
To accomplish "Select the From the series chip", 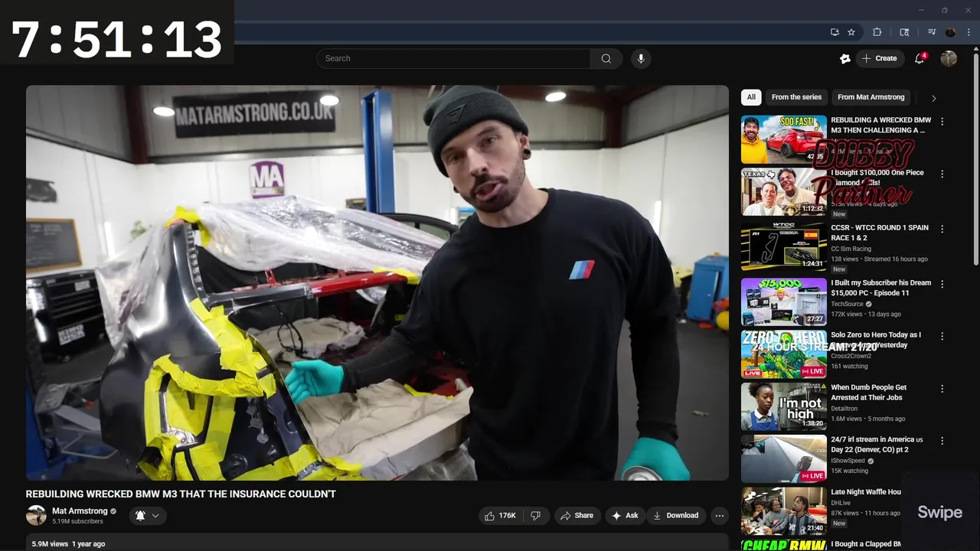I will click(796, 97).
